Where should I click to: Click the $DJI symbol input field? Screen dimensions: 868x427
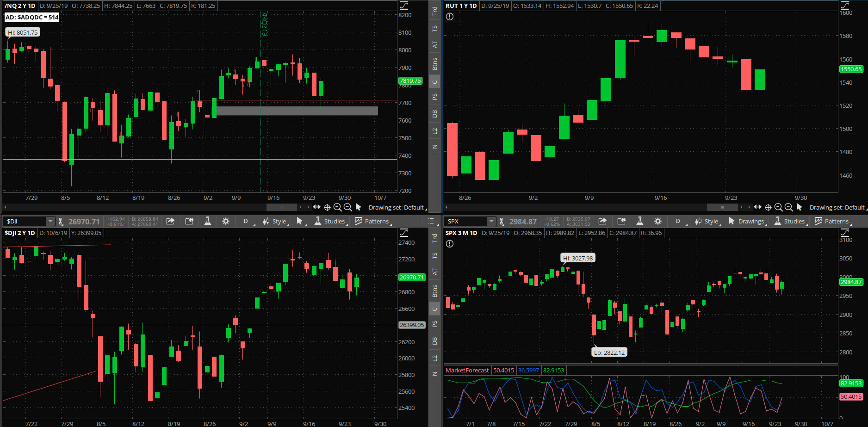pos(26,222)
